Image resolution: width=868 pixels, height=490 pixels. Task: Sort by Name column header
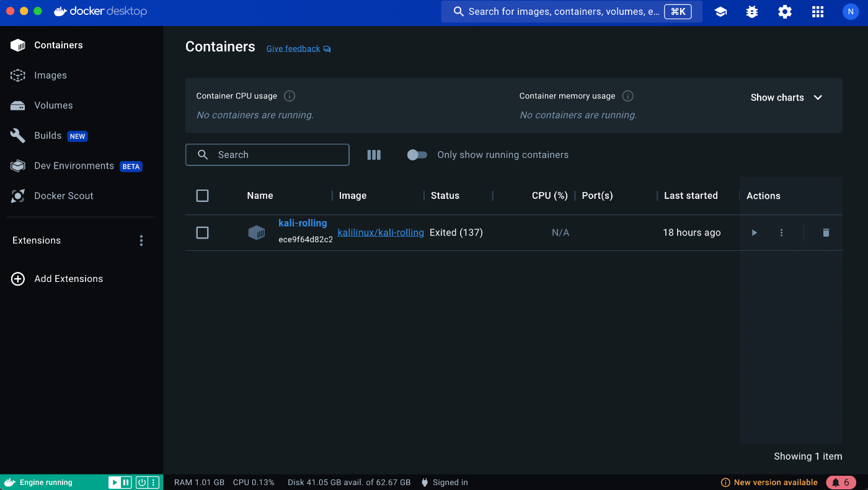(x=260, y=196)
